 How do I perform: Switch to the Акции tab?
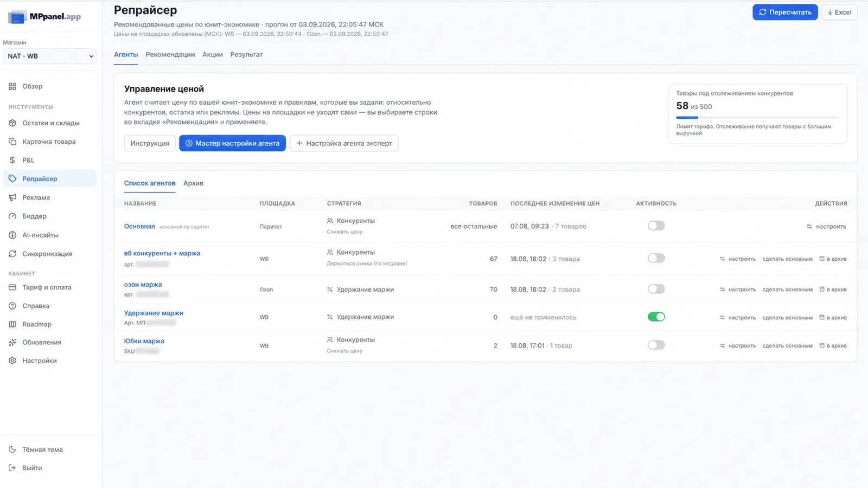213,54
